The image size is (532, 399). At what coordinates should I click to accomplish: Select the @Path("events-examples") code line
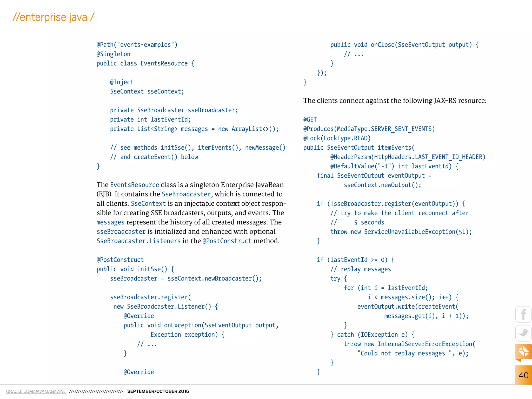[137, 45]
